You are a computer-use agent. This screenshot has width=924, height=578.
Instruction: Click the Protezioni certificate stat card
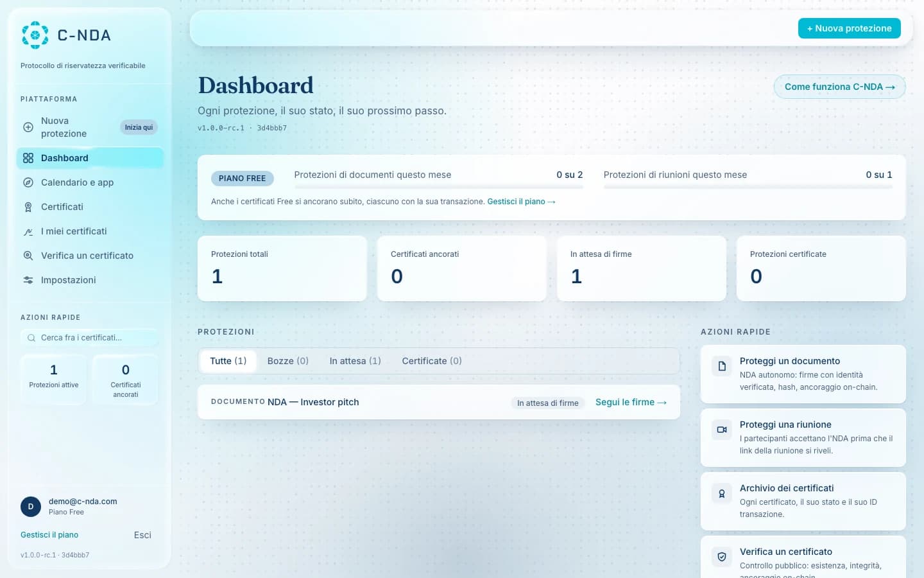click(x=821, y=268)
